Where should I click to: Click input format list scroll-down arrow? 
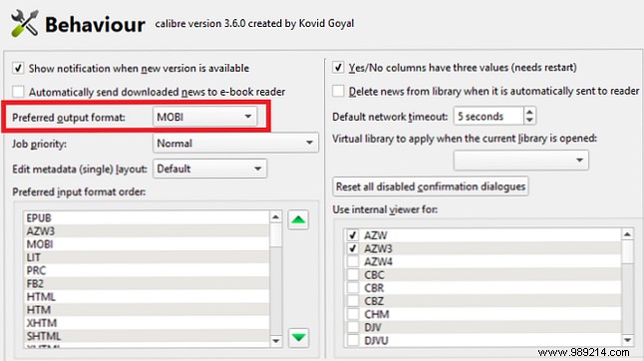coord(275,341)
